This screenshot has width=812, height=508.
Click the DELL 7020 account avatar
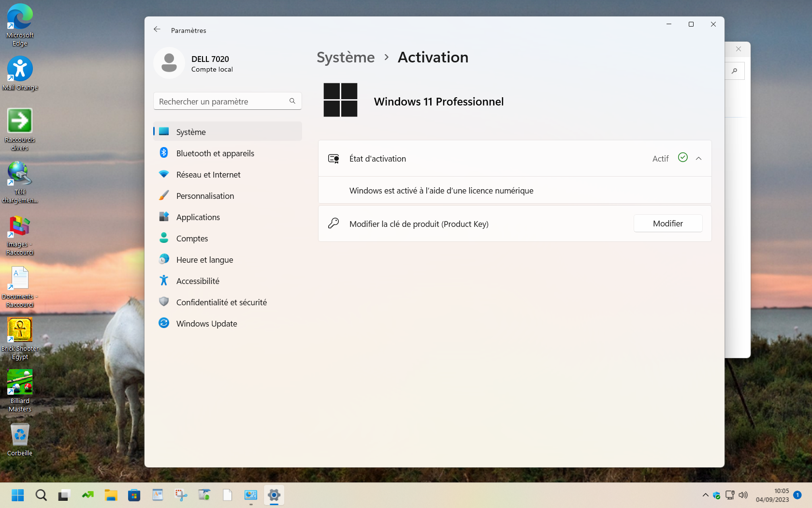[x=169, y=63]
